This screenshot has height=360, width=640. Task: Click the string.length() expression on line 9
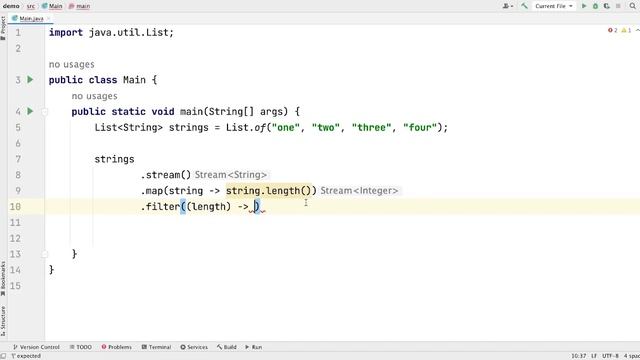click(269, 191)
